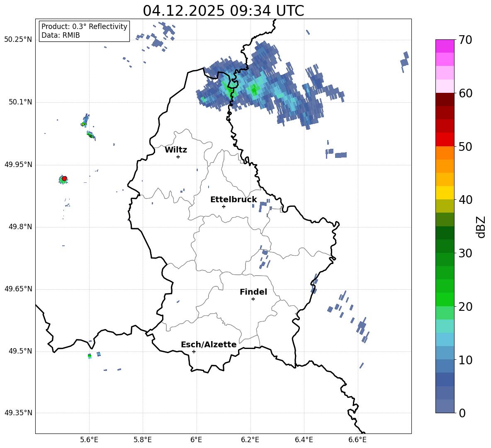Click the 50.1°N latitude label
This screenshot has width=491, height=448.
click(x=20, y=102)
